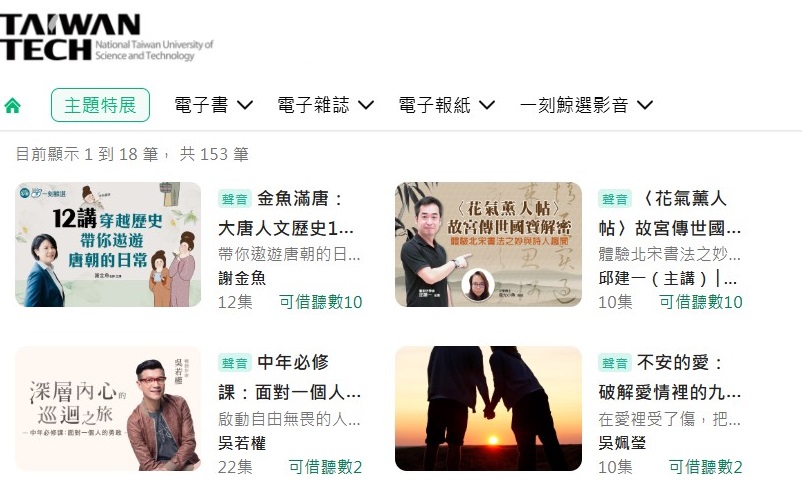
Task: Select the 主題特展 tab
Action: tap(100, 105)
